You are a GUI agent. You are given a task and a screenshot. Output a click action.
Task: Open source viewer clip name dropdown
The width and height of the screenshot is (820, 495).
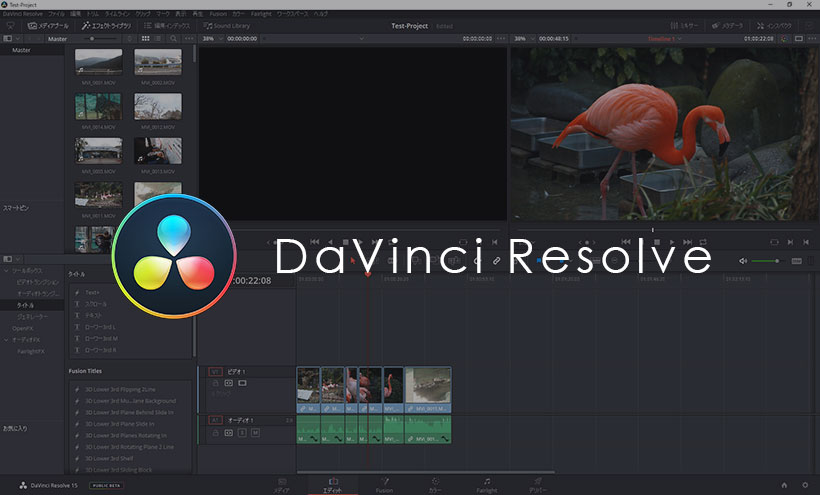[361, 39]
